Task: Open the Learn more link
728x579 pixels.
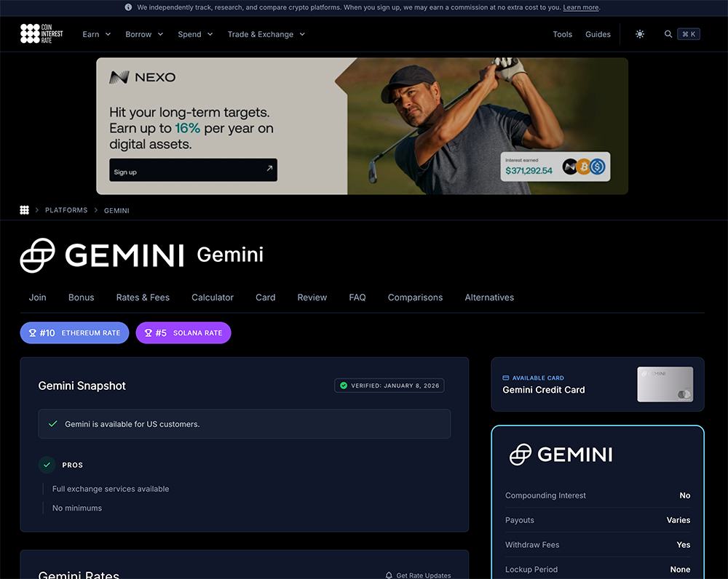Action: point(581,7)
